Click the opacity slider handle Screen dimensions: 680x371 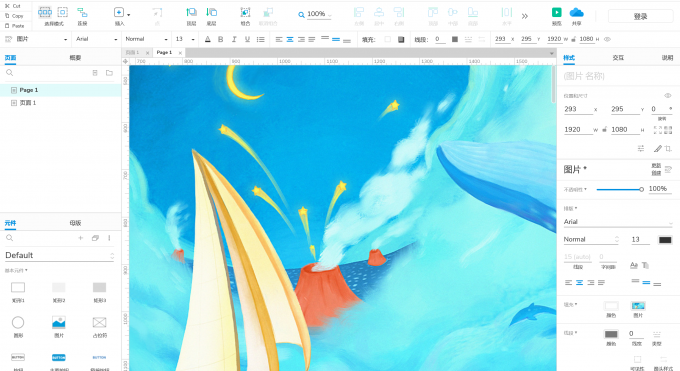(x=641, y=189)
